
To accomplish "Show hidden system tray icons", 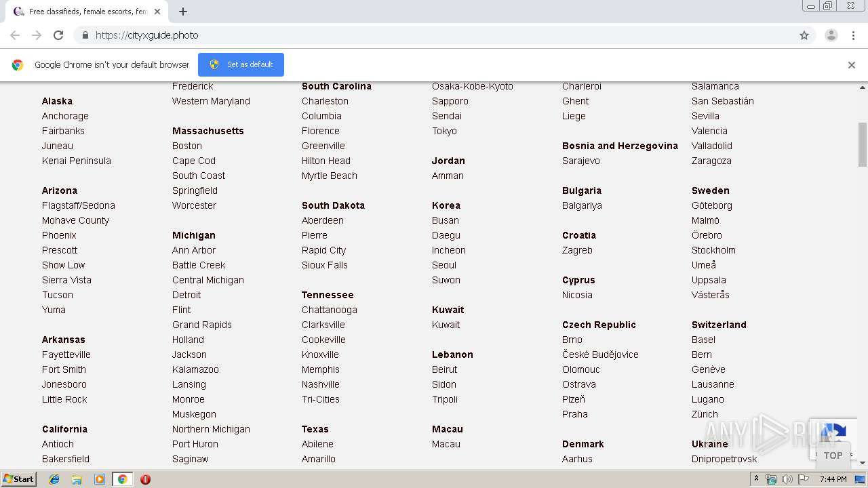I will [756, 479].
